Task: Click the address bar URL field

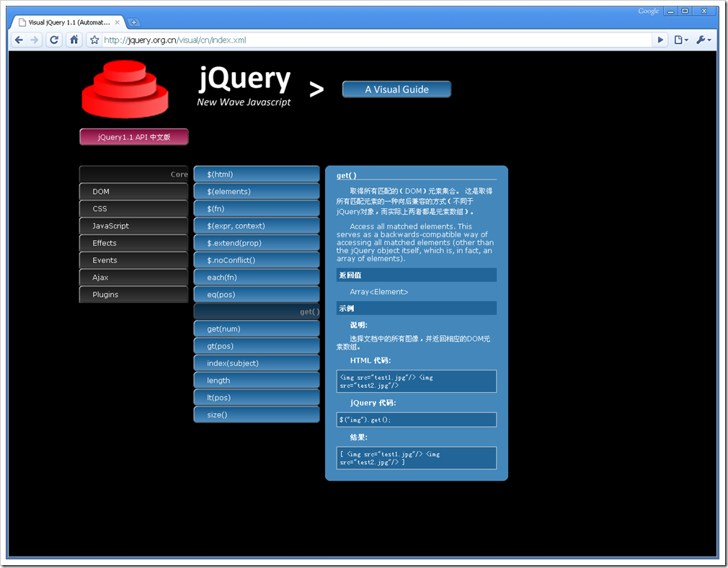Action: point(376,40)
